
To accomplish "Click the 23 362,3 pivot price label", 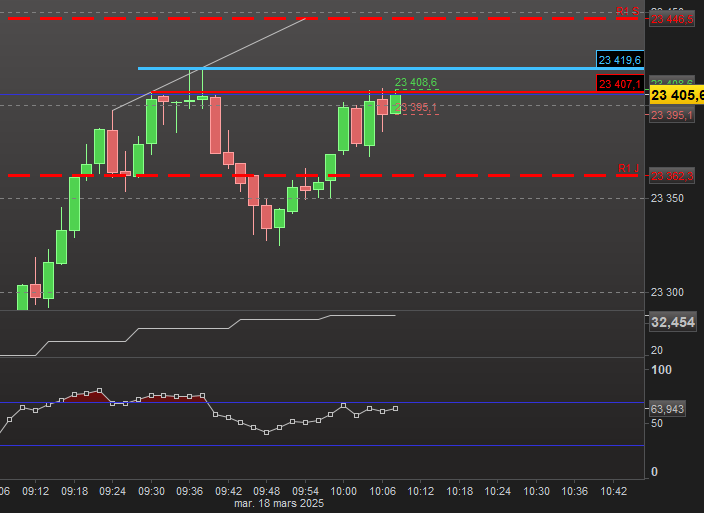I will [672, 176].
